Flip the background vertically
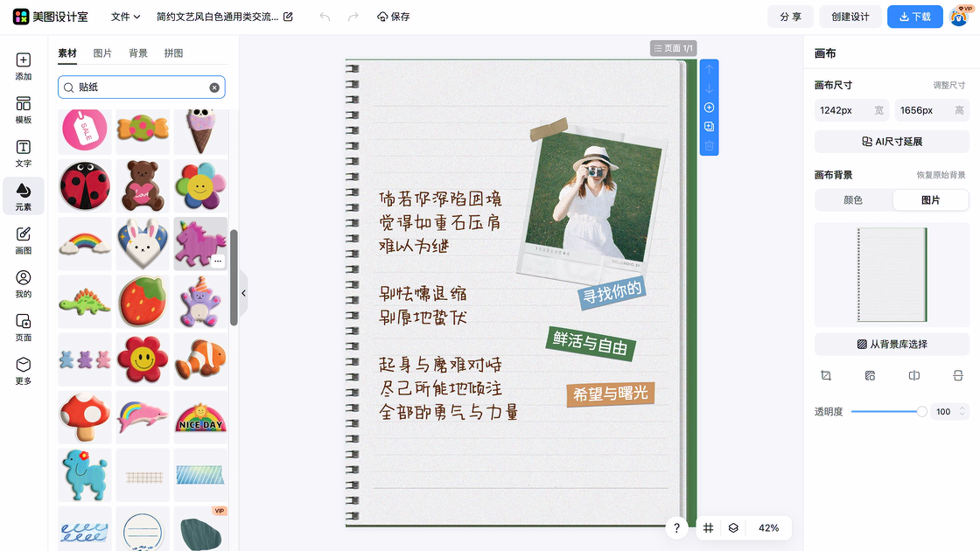The width and height of the screenshot is (980, 551). pyautogui.click(x=957, y=375)
